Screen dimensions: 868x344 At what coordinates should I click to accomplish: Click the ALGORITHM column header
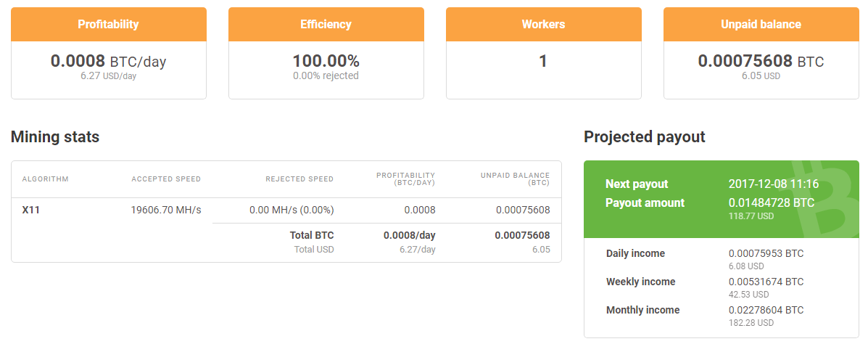click(x=46, y=179)
